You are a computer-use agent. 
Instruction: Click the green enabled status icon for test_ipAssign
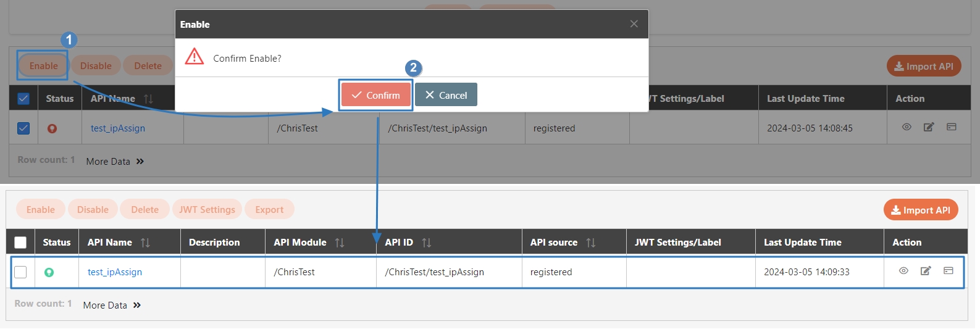[x=49, y=272]
